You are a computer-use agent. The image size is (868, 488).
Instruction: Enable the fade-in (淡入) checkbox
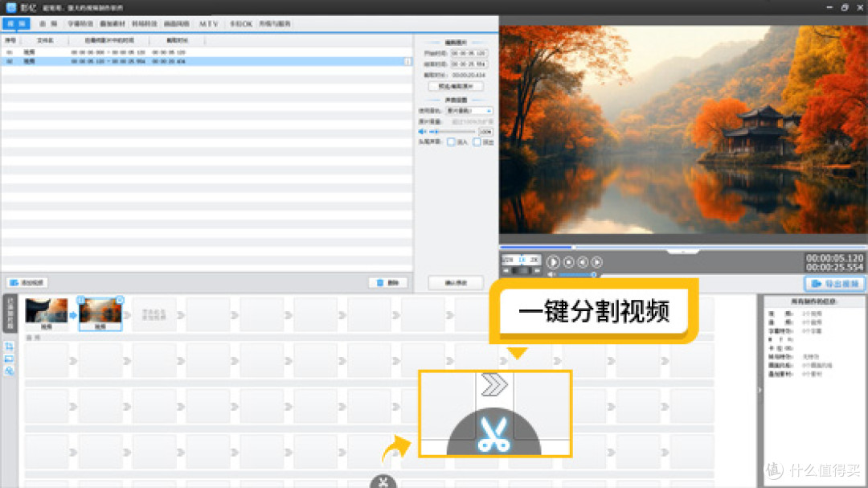pyautogui.click(x=451, y=142)
